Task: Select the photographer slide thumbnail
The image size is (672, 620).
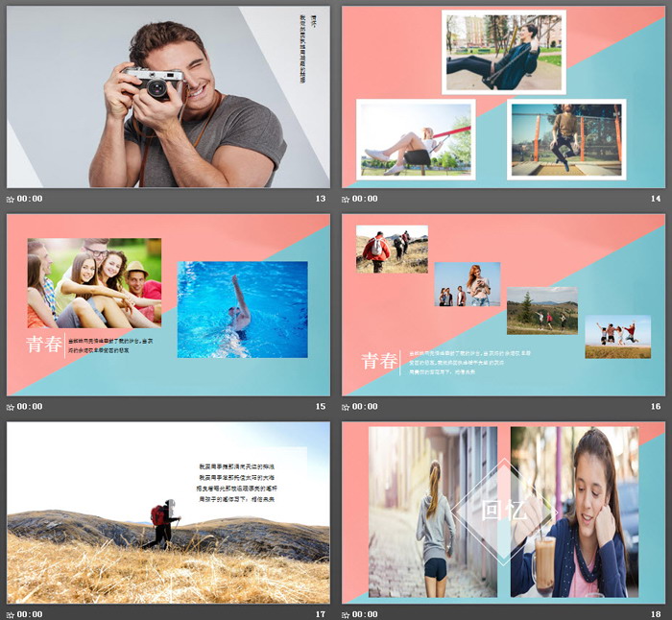Action: pyautogui.click(x=168, y=97)
